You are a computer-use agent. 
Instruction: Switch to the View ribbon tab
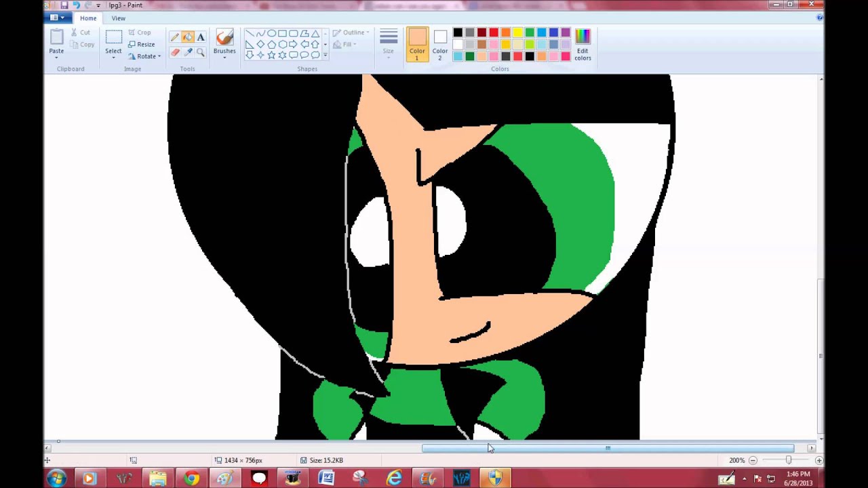coord(119,18)
